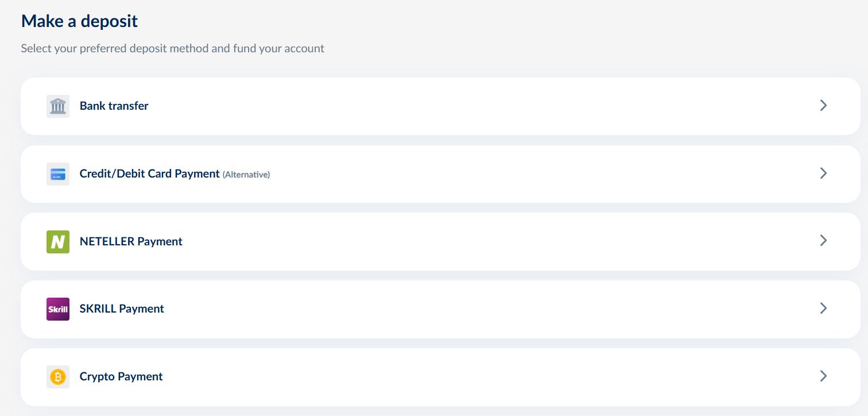
Task: Click the orange Bitcoin coin icon
Action: coord(58,377)
